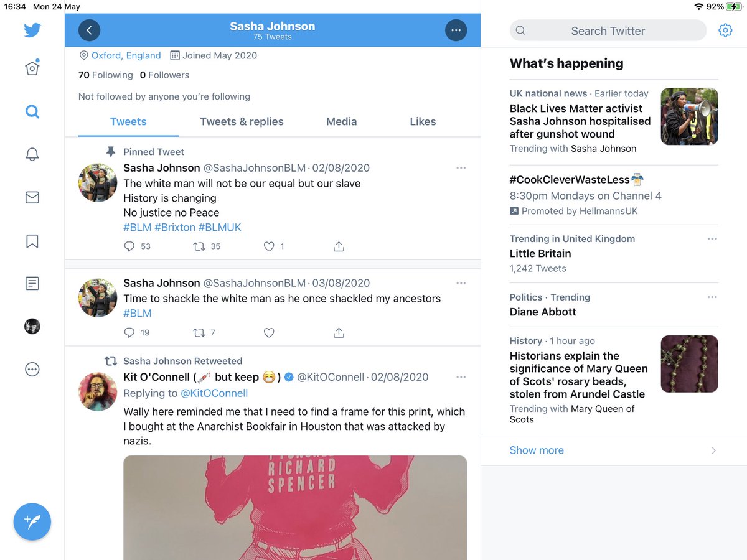Click the Search Twitter field
This screenshot has width=747, height=560.
[x=608, y=30]
